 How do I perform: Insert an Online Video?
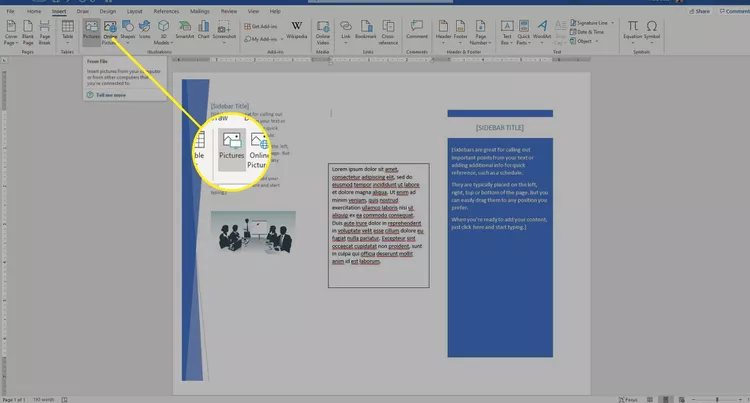click(325, 30)
